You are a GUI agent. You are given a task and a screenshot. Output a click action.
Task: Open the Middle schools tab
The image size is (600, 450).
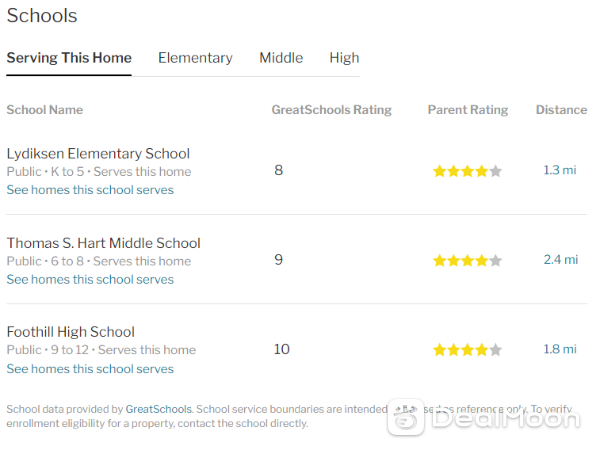[x=281, y=58]
